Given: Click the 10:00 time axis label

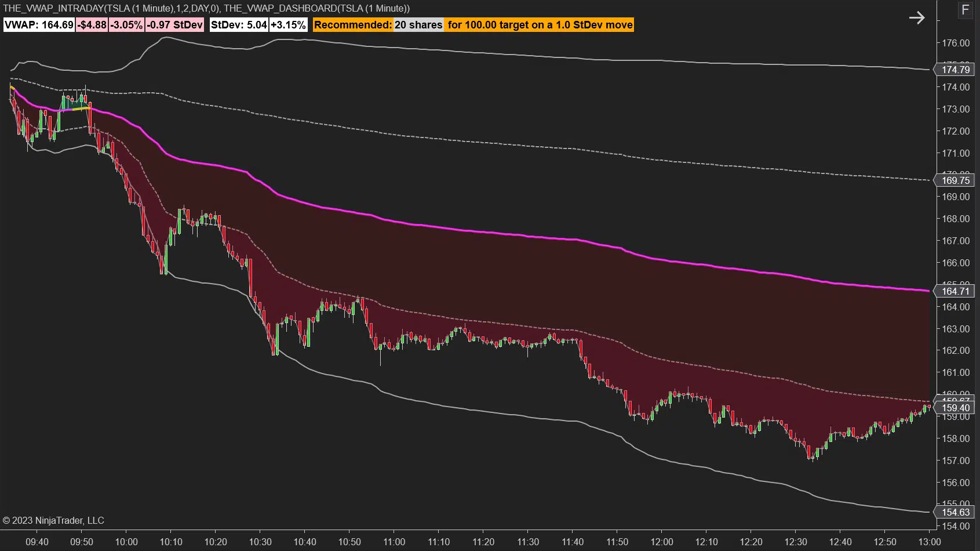Looking at the screenshot, I should (126, 542).
